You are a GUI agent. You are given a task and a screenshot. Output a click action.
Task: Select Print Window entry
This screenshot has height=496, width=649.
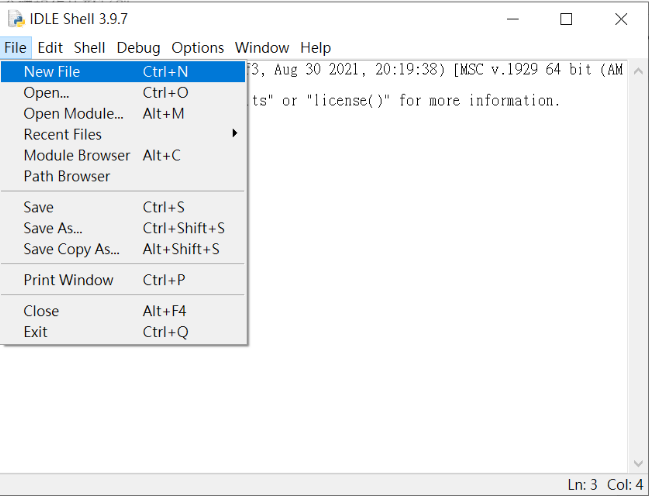tap(123, 280)
